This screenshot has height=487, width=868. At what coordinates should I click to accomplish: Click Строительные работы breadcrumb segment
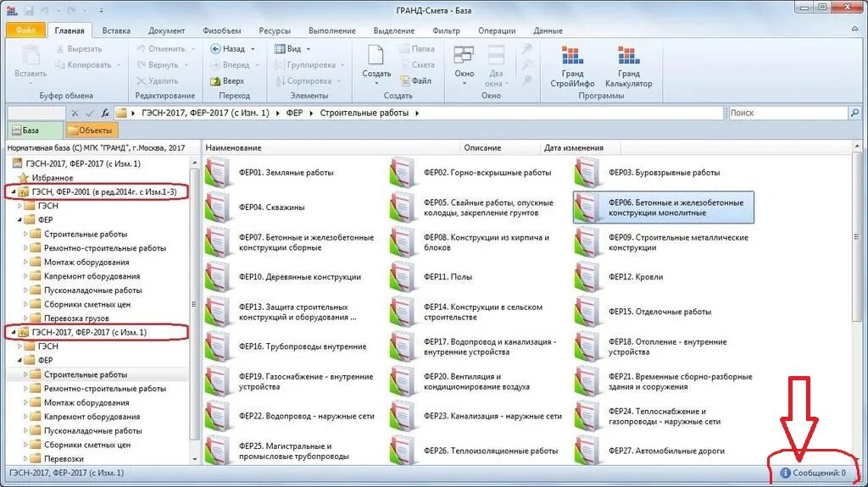tap(364, 113)
